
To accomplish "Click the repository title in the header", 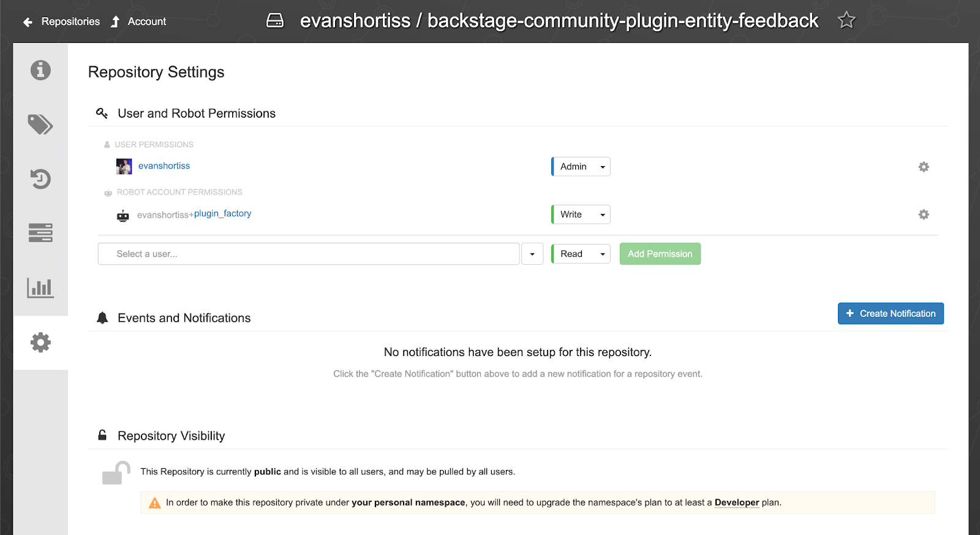I will coord(559,21).
